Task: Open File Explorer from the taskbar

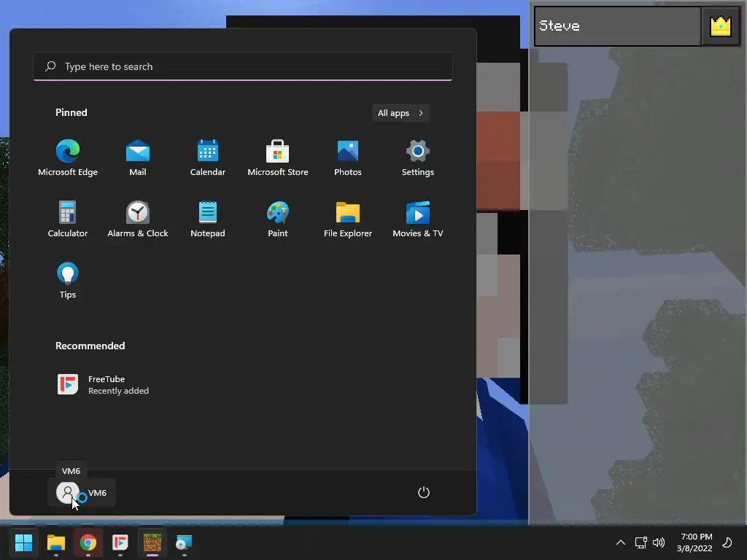Action: click(55, 542)
